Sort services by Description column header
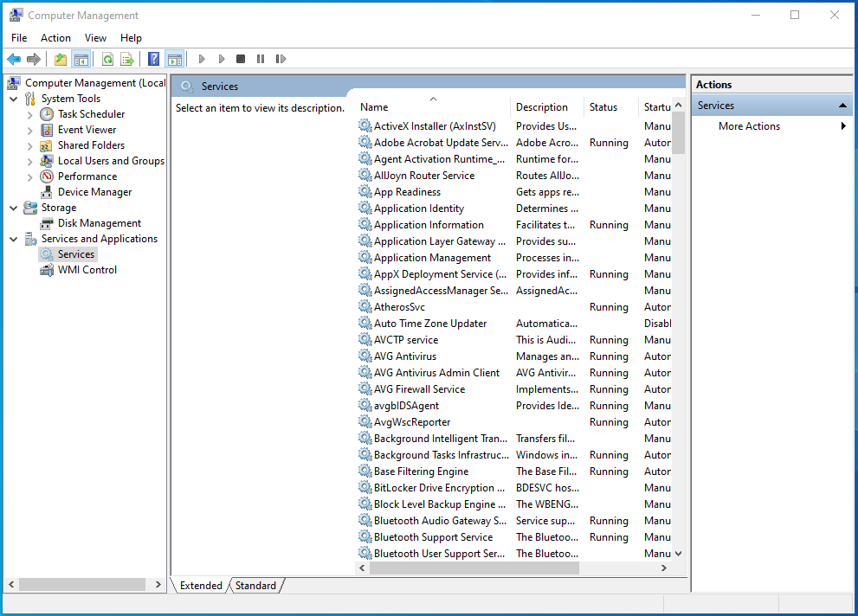 tap(547, 107)
